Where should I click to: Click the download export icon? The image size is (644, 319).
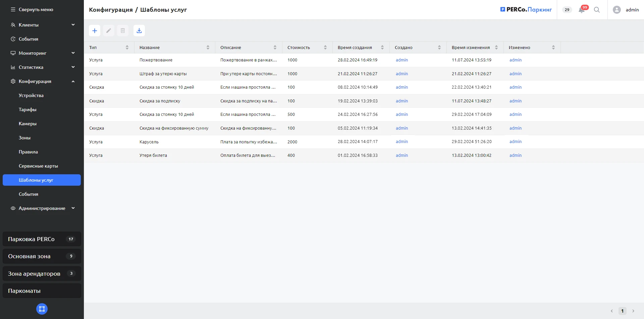pos(139,31)
